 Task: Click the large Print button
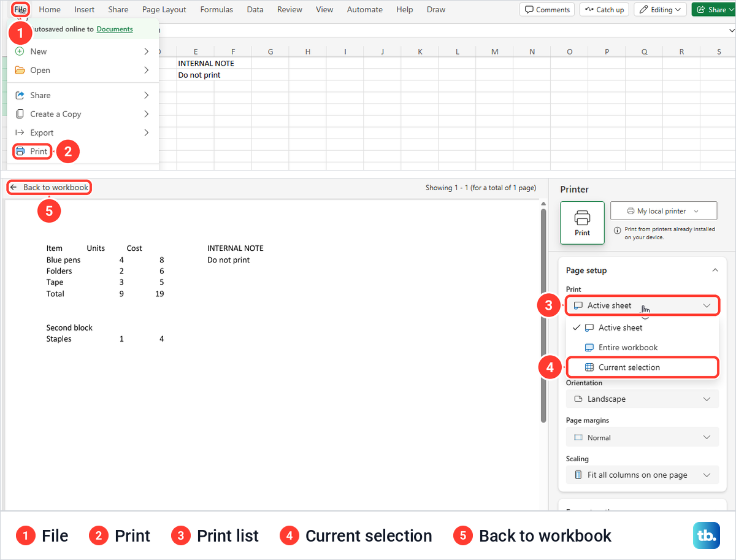582,223
